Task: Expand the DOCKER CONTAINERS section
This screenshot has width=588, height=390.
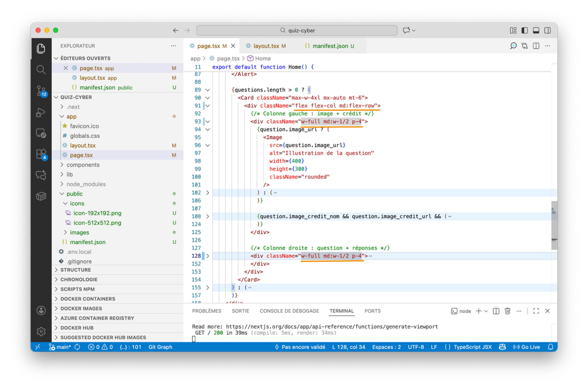Action: tap(88, 299)
